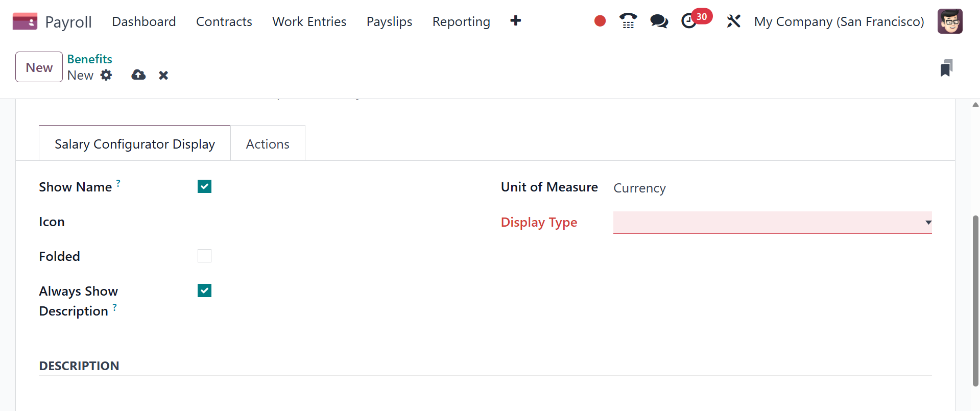980x411 pixels.
Task: Expand the plus menu for more items
Action: 516,21
